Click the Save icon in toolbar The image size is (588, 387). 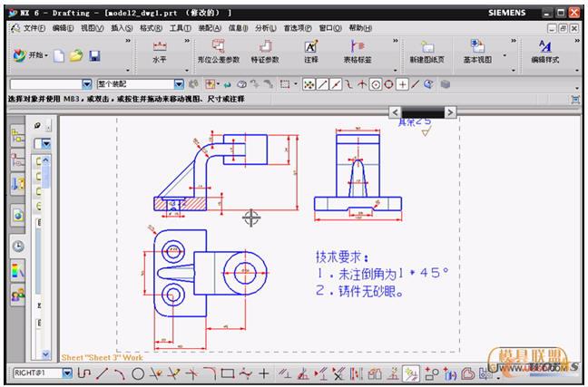[x=94, y=56]
